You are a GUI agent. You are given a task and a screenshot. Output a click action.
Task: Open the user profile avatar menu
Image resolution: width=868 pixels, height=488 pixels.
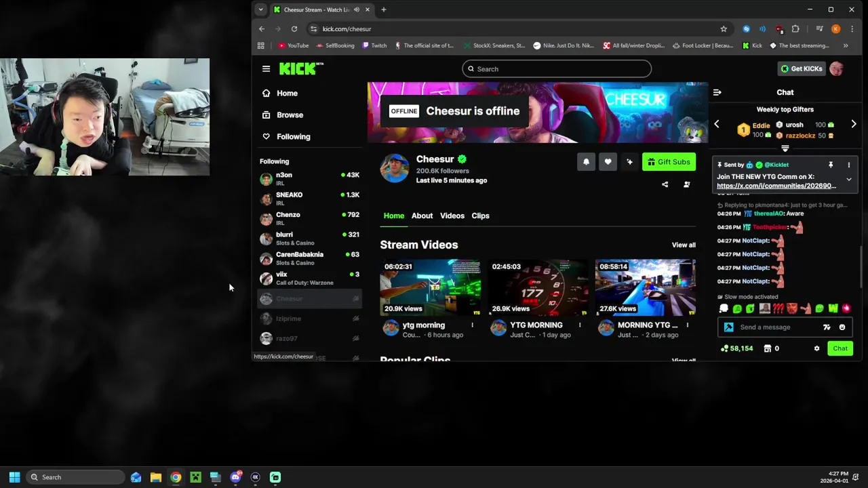tap(836, 68)
